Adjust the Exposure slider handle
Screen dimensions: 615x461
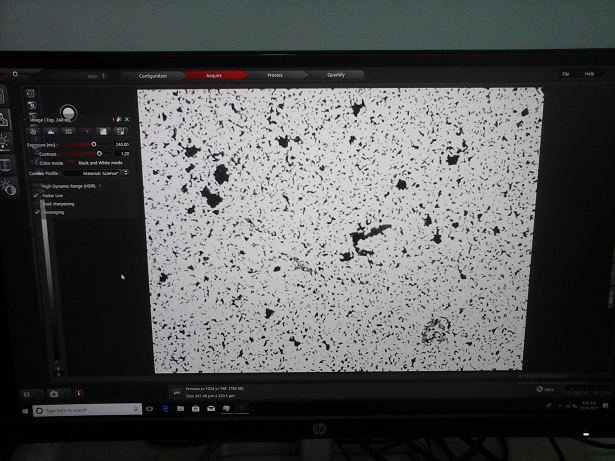point(94,144)
